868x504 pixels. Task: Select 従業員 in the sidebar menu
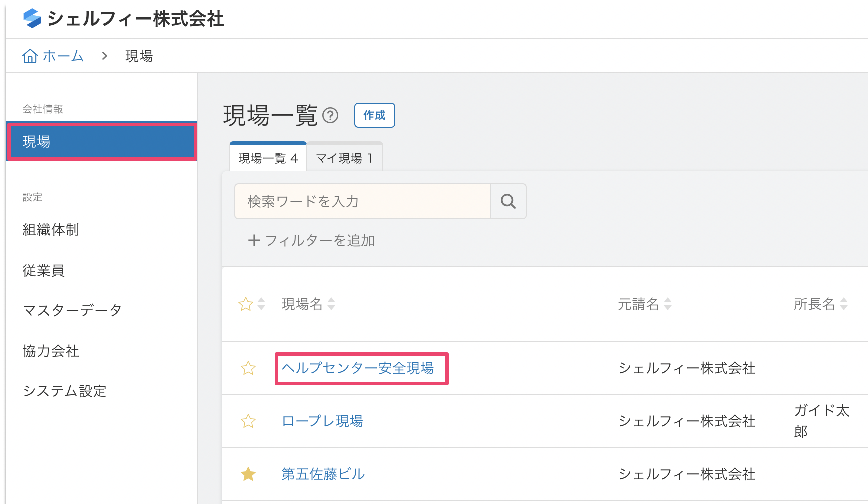click(x=44, y=271)
